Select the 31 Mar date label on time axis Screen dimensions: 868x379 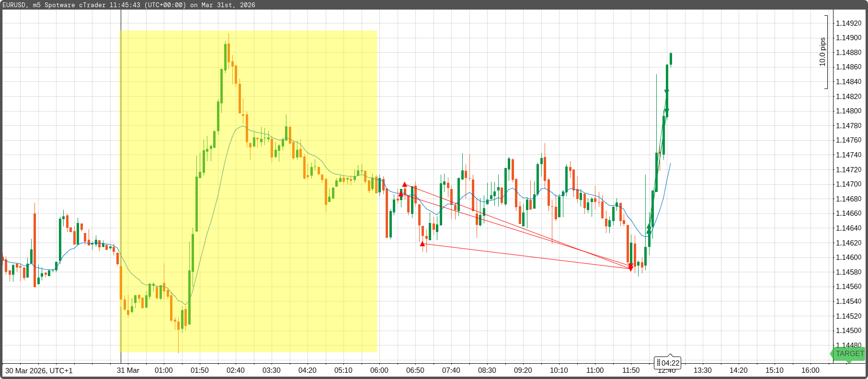[128, 370]
